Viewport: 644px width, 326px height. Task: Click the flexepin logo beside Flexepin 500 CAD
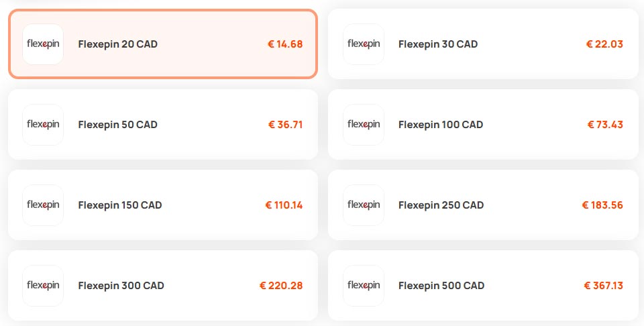pos(364,285)
